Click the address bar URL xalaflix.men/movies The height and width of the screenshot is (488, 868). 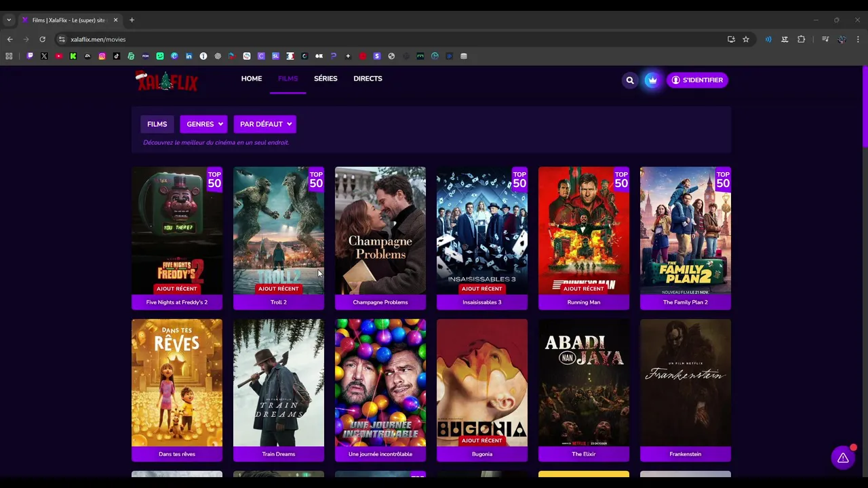click(x=98, y=39)
